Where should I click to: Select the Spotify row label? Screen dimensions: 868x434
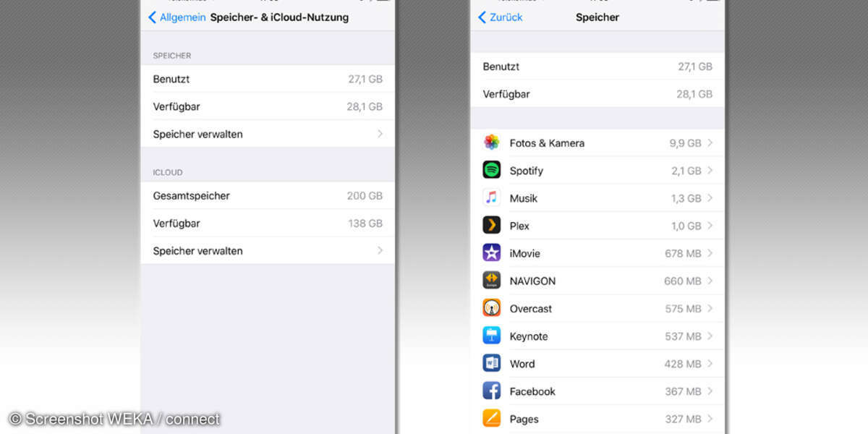(526, 171)
